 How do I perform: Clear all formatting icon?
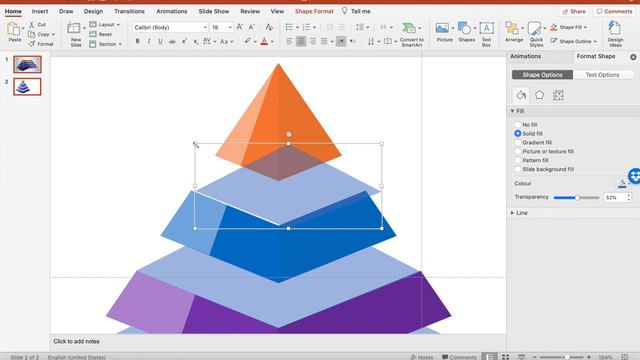pyautogui.click(x=269, y=27)
